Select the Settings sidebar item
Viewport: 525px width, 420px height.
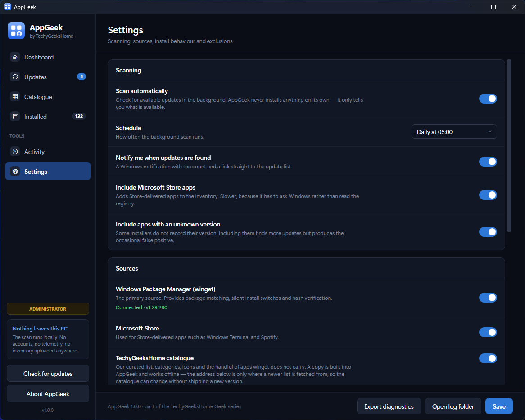48,172
